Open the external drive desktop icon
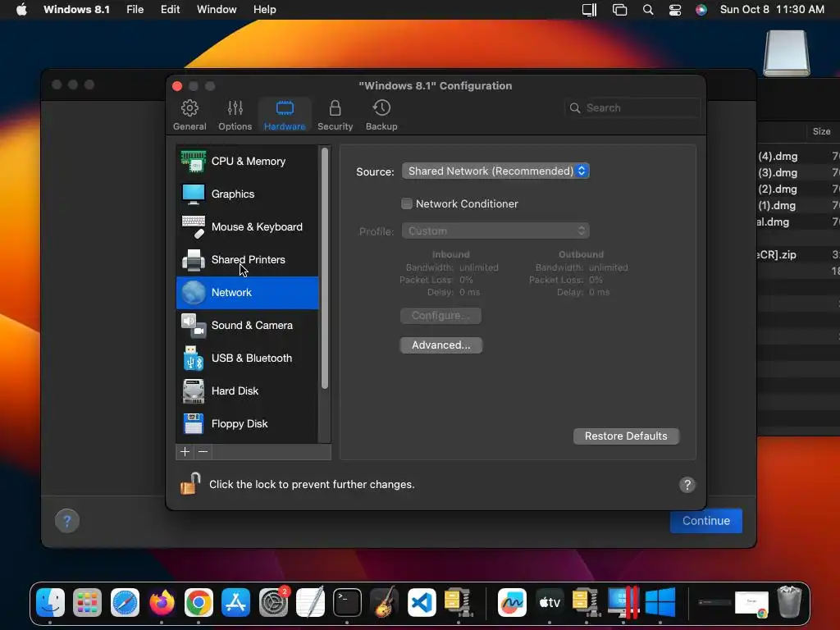This screenshot has width=840, height=630. (787, 53)
